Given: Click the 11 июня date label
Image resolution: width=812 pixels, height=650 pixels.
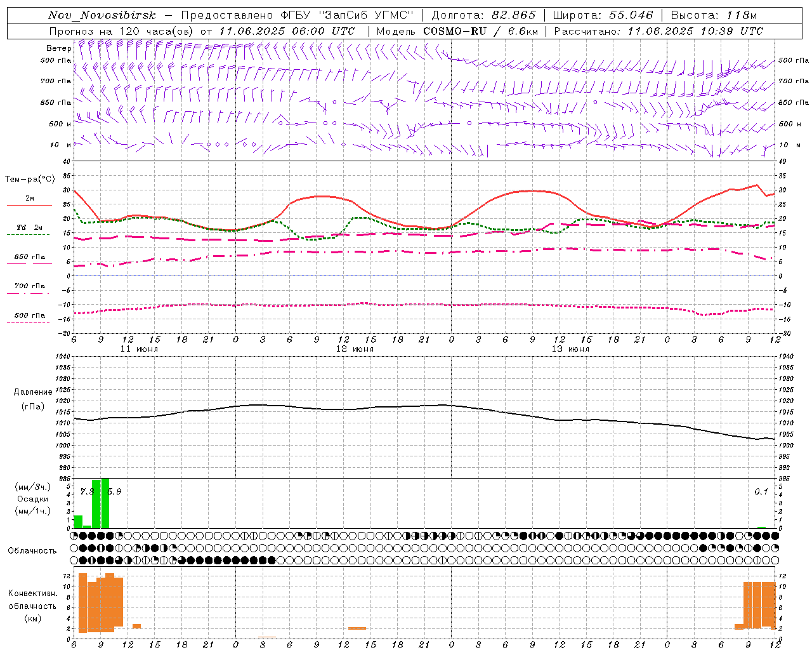Looking at the screenshot, I should [x=139, y=349].
